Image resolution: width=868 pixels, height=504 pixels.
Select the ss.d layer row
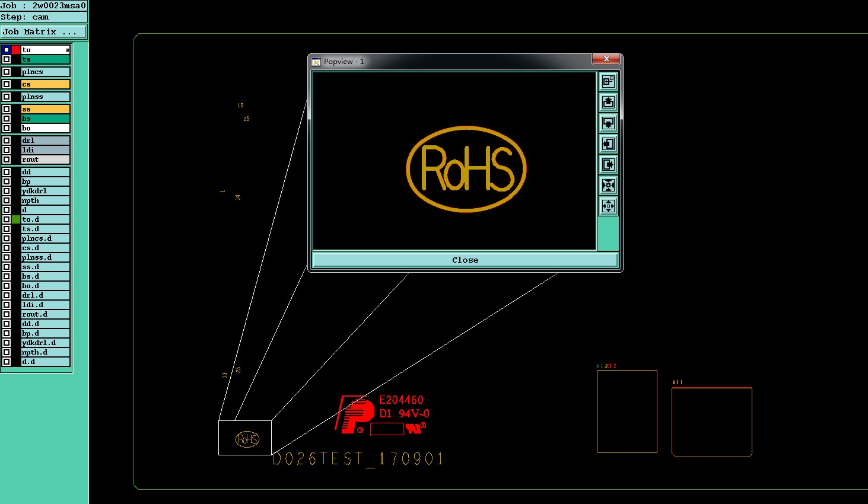click(x=46, y=267)
